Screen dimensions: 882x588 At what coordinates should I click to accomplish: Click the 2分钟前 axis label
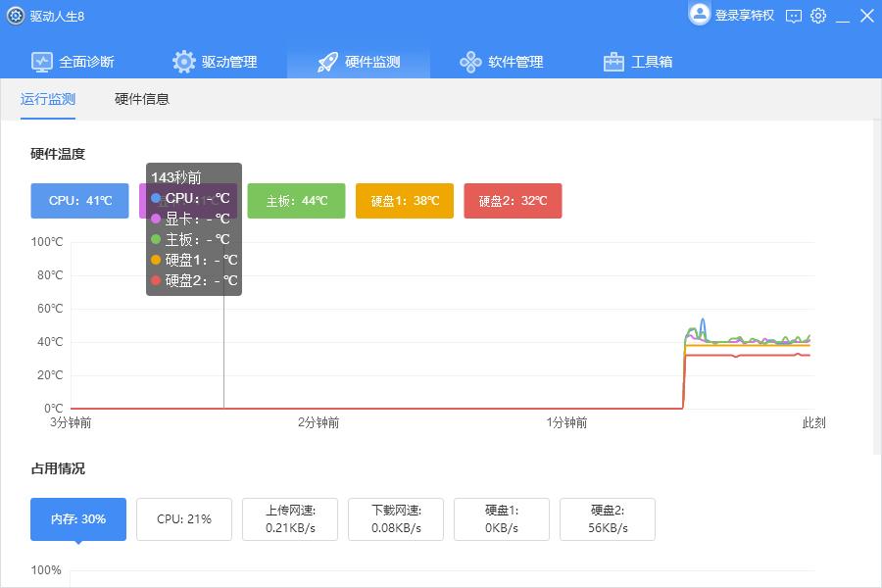pos(318,422)
